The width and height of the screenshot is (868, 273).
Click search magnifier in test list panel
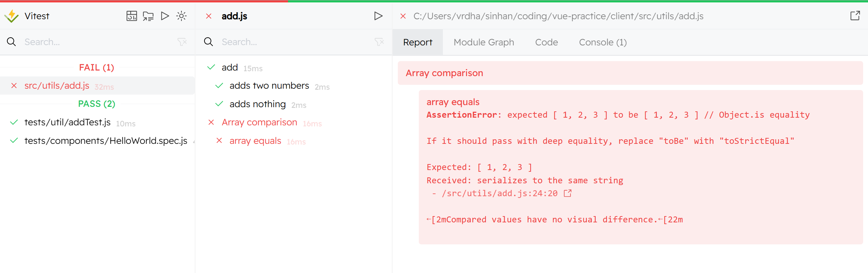click(209, 42)
